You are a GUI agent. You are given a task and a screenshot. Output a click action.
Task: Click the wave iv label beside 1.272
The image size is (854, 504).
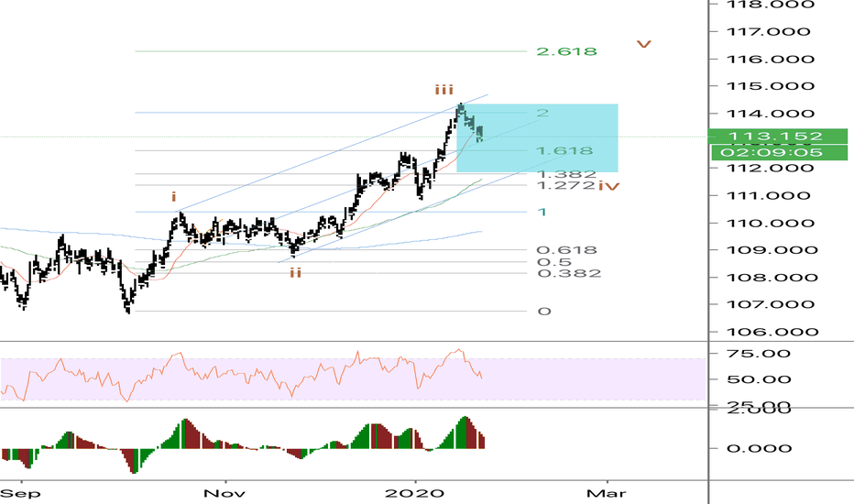click(608, 186)
